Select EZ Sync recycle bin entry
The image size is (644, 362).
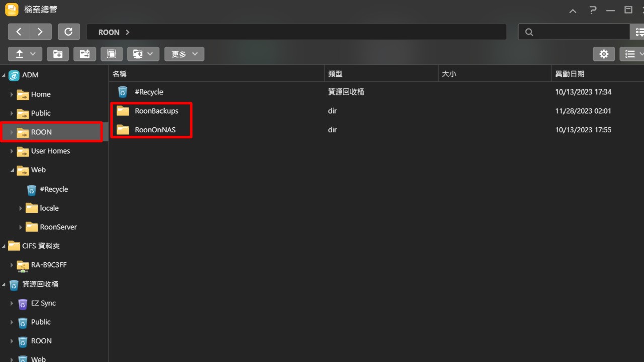(x=43, y=303)
